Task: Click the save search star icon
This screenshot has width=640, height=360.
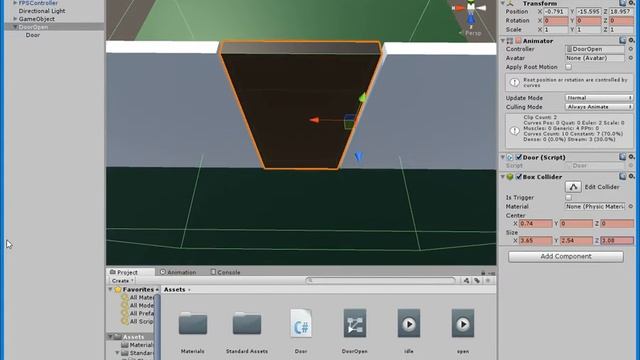Action: point(488,280)
